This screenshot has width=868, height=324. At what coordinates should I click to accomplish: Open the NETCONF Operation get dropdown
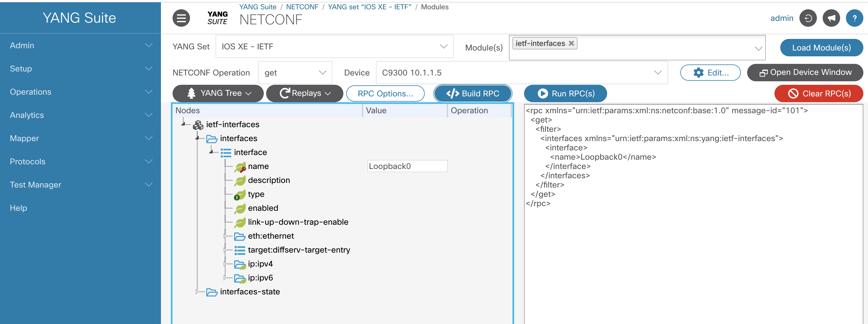tap(295, 73)
